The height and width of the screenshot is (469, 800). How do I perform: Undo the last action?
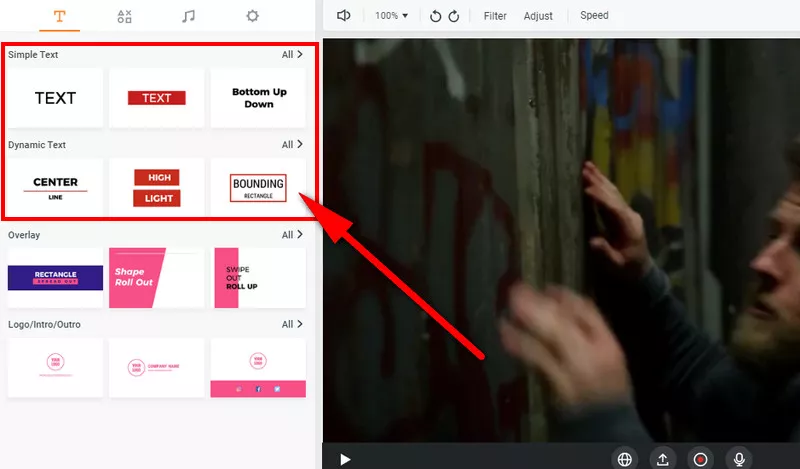[x=435, y=16]
